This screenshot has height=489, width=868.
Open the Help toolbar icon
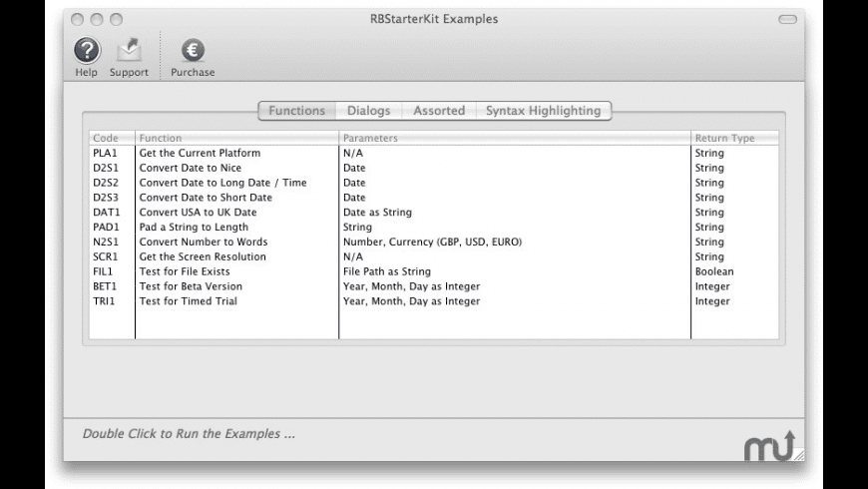(87, 50)
